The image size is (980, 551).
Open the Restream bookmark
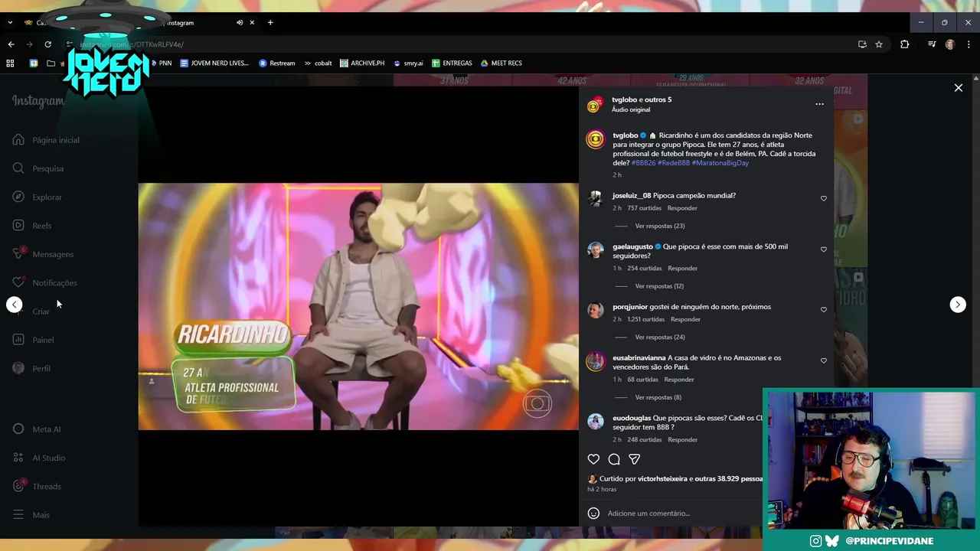coord(277,63)
